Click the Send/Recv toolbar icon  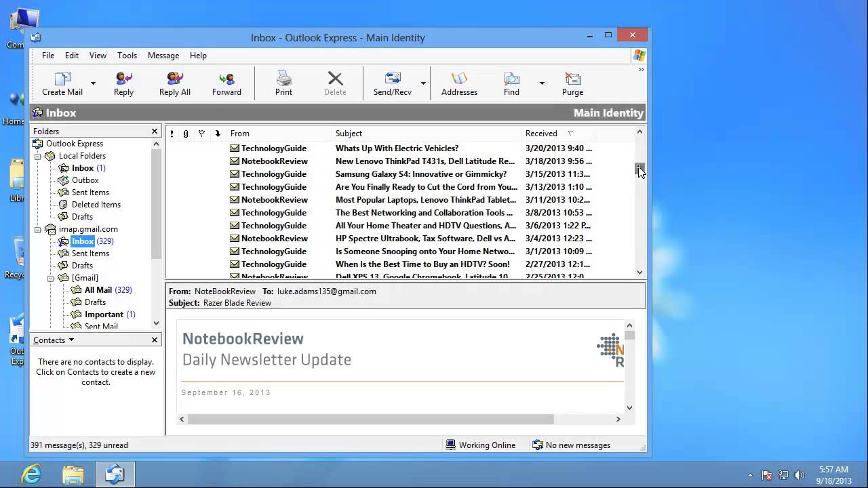(x=393, y=84)
